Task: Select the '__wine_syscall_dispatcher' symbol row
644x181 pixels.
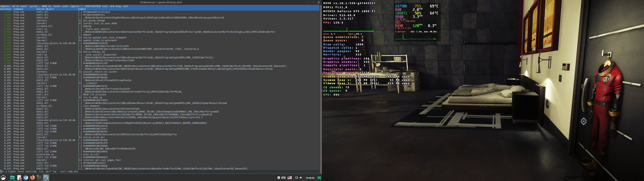Action: pos(160,55)
